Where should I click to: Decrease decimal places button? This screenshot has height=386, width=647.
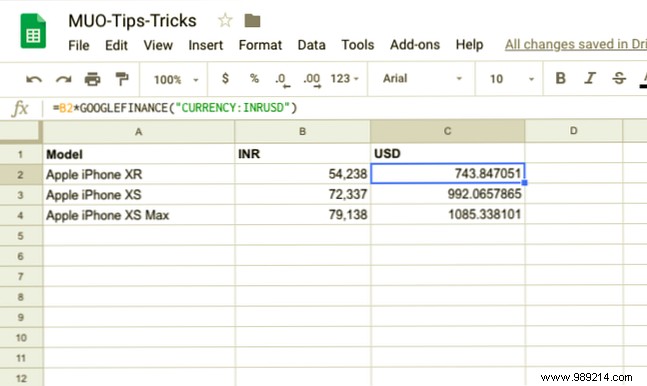tap(283, 80)
